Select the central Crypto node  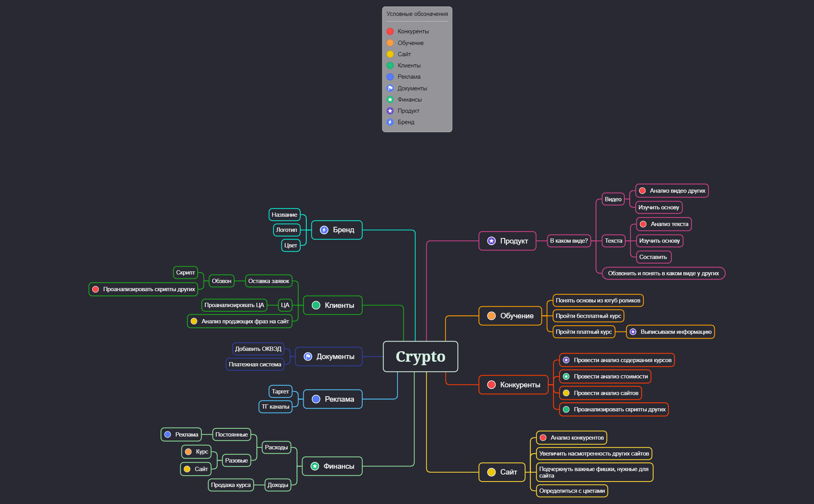point(420,356)
